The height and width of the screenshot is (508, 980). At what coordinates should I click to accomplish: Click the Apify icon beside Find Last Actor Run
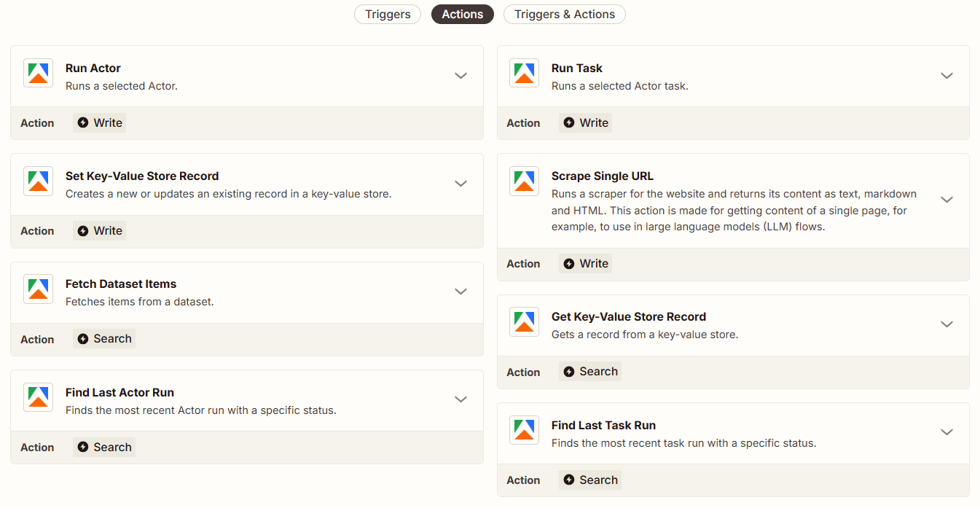click(x=38, y=397)
